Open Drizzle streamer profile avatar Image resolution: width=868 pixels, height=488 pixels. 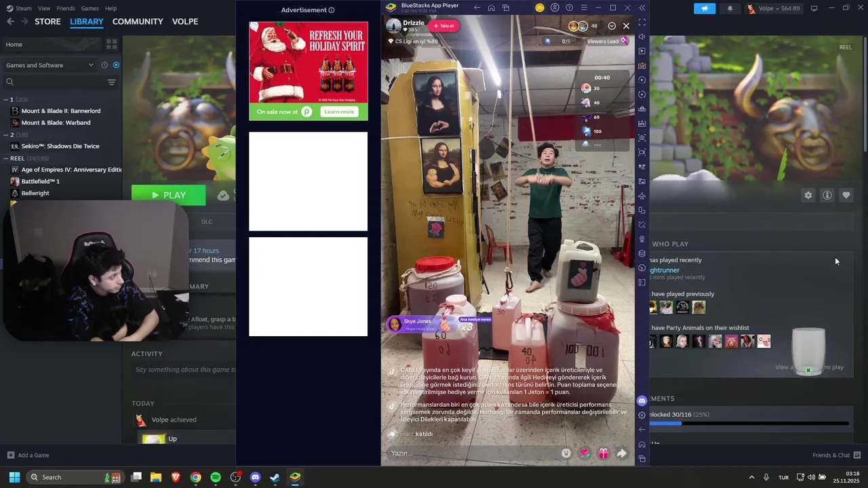point(393,26)
